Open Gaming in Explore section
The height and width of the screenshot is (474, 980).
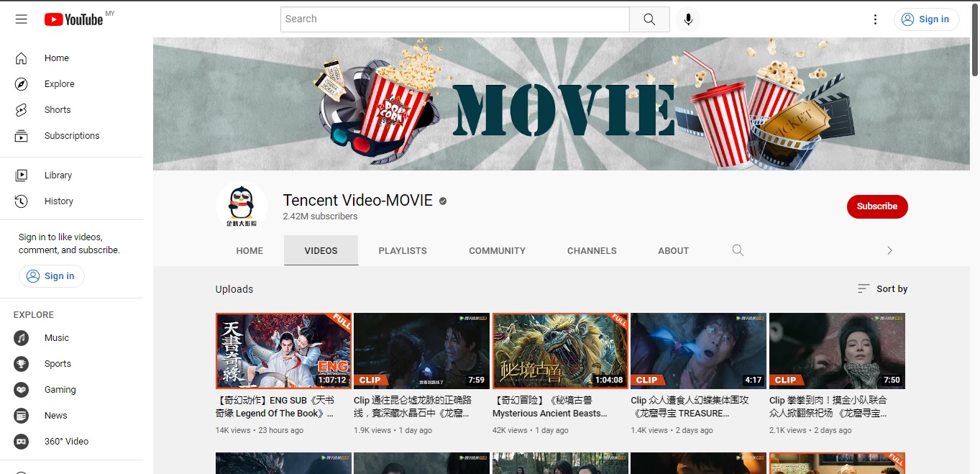pos(60,390)
